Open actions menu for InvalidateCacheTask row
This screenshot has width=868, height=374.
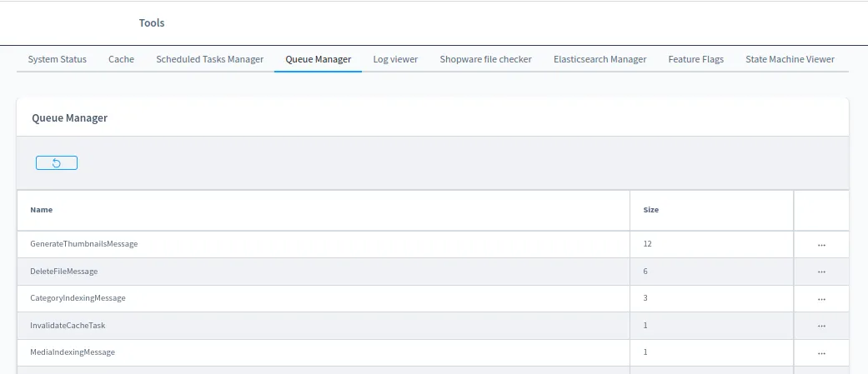[x=821, y=326]
